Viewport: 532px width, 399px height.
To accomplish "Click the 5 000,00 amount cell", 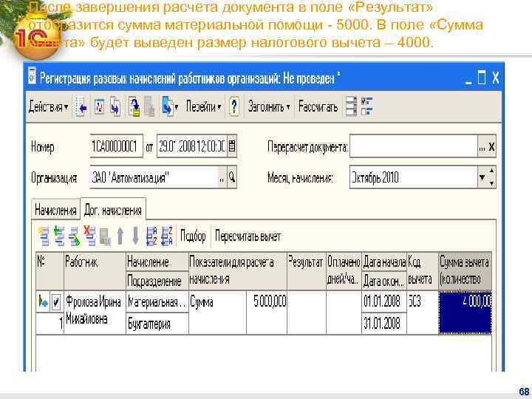I will click(267, 312).
